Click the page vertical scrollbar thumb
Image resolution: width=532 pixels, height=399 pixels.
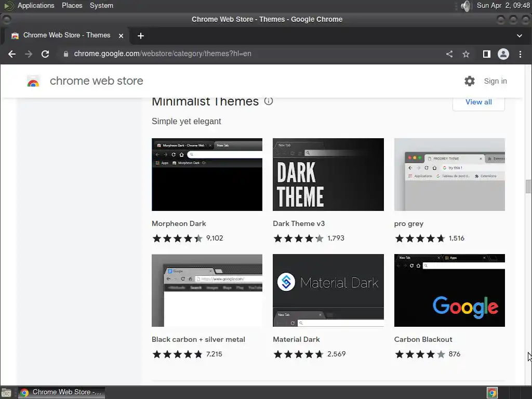point(528,187)
